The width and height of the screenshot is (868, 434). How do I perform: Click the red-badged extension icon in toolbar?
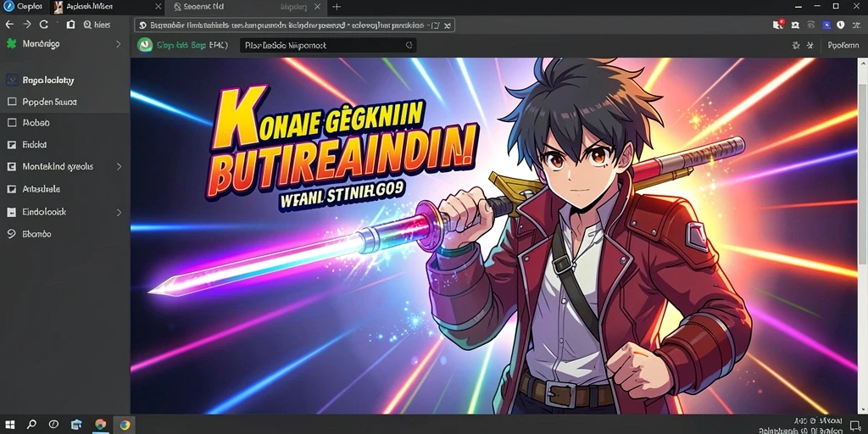point(778,25)
